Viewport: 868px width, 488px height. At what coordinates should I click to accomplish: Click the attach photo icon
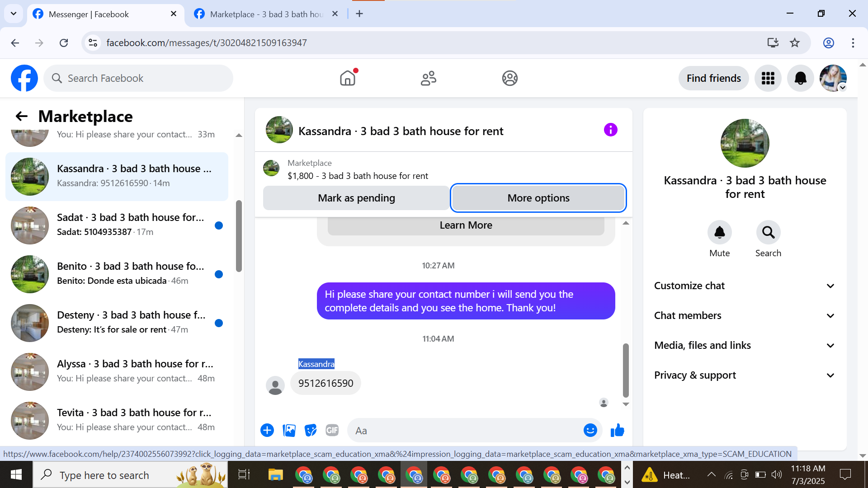(289, 431)
